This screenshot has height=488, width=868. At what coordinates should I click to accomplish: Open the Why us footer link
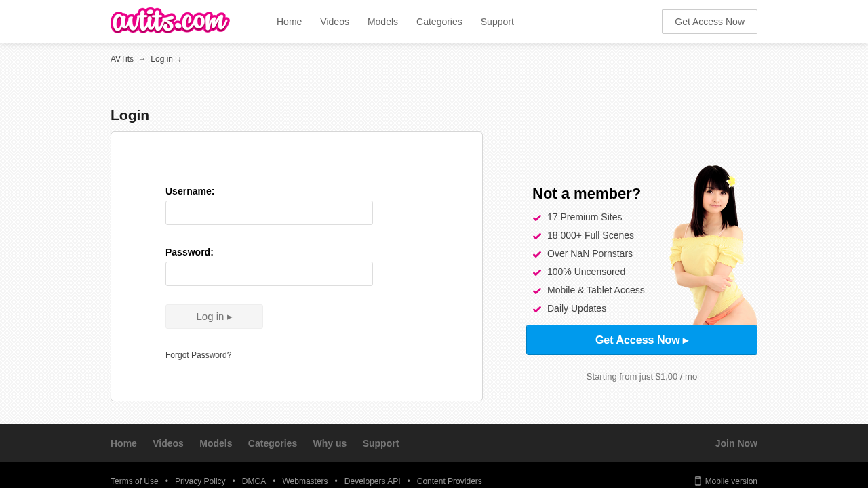(330, 443)
